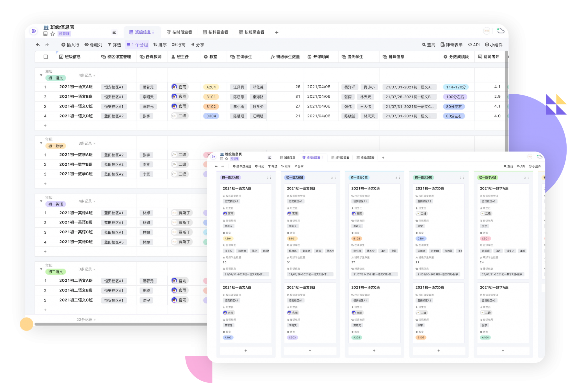Click the undo arrow in main toolbar
The width and height of the screenshot is (575, 392).
(x=38, y=45)
